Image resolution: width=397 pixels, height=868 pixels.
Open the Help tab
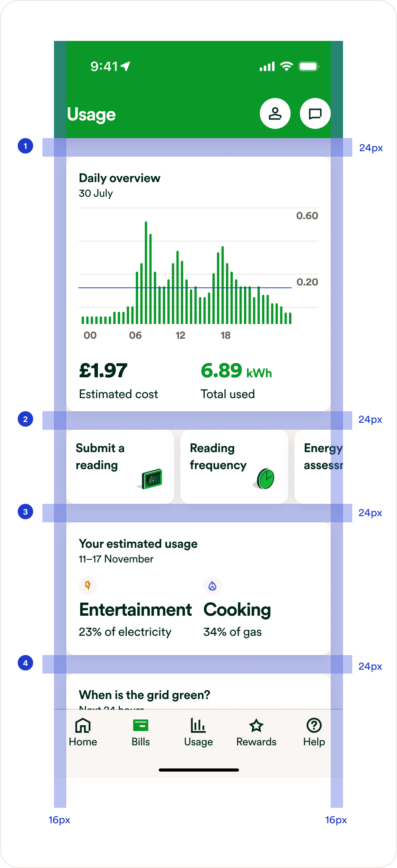point(314,732)
